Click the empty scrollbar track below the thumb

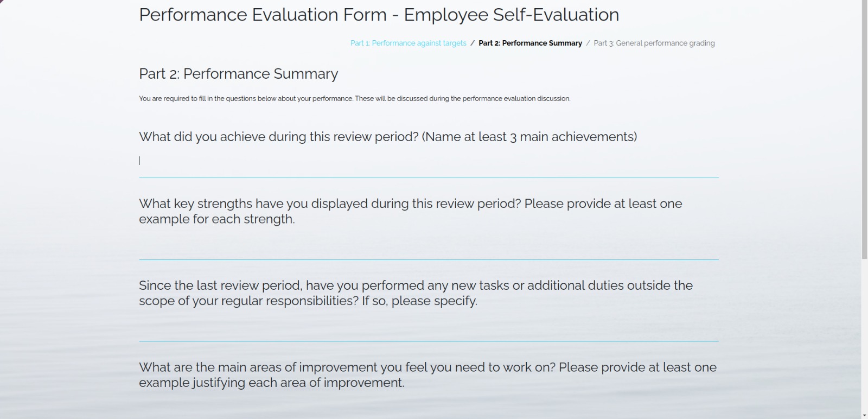coord(864,335)
